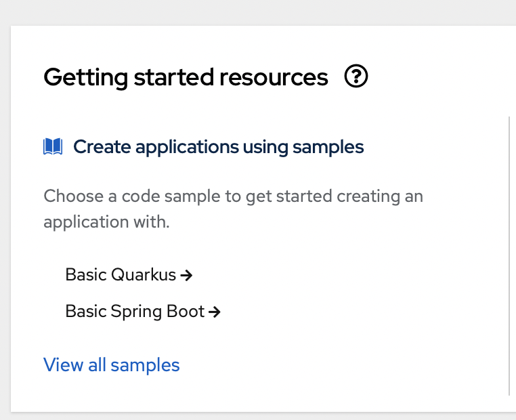Click the gray page background above card
This screenshot has width=516, height=420.
[x=257, y=12]
